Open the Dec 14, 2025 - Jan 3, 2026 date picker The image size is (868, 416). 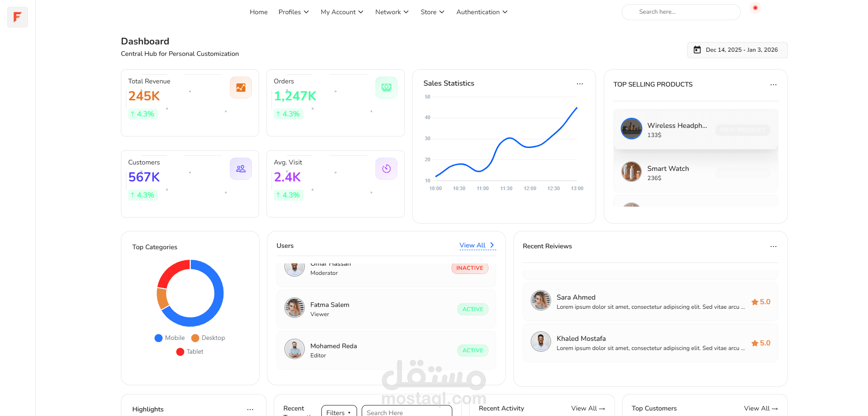737,50
